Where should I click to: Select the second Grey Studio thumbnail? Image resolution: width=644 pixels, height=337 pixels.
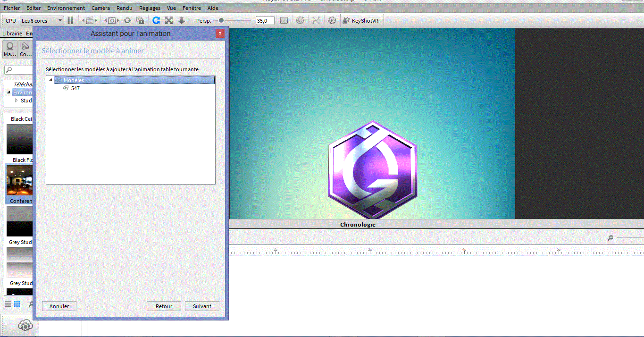[19, 263]
